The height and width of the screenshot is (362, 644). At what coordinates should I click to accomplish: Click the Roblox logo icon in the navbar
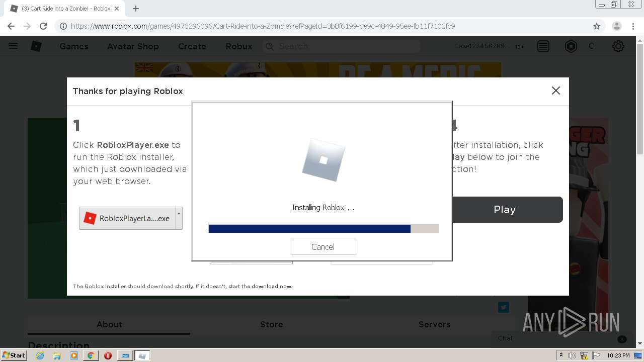(x=36, y=46)
